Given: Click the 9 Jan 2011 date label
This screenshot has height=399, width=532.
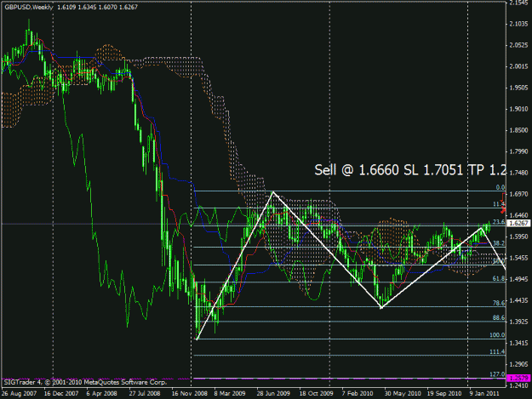Looking at the screenshot, I should point(484,394).
